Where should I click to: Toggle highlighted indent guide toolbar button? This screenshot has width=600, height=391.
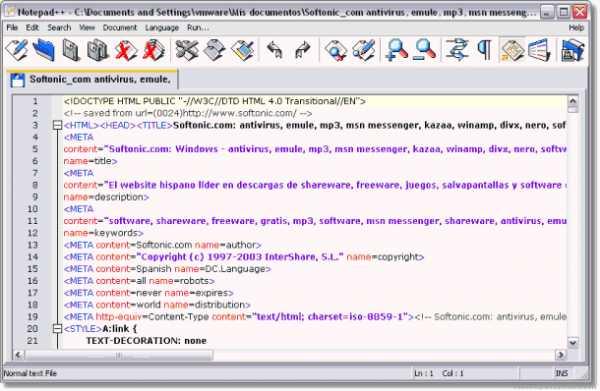(512, 50)
